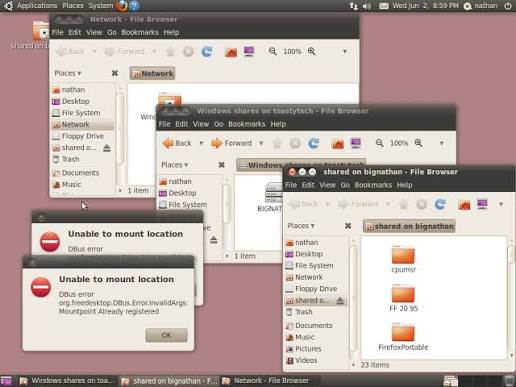Zoom out in the Network window toolbar
Viewport: 516px width, 387px height.
click(272, 51)
